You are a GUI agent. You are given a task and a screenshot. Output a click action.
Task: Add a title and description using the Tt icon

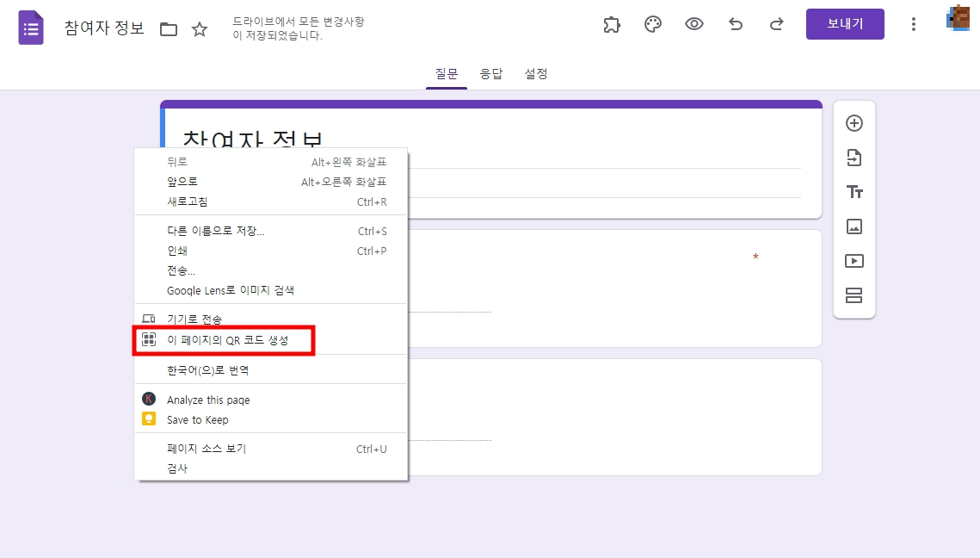[x=854, y=192]
